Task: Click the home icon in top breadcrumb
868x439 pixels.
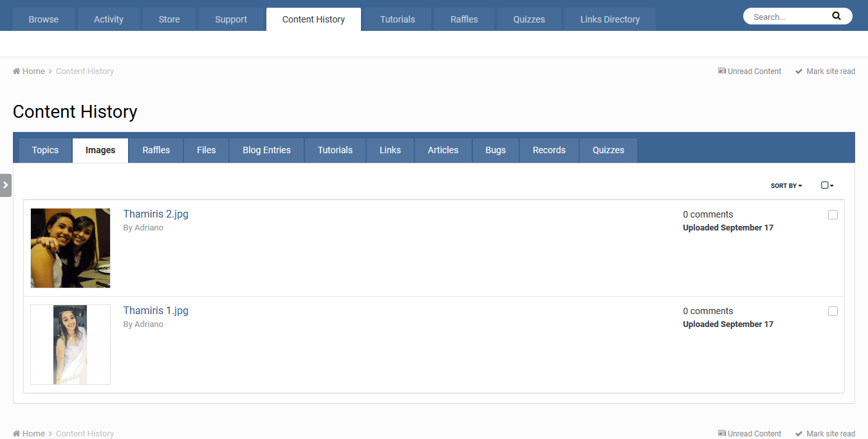Action: click(17, 71)
